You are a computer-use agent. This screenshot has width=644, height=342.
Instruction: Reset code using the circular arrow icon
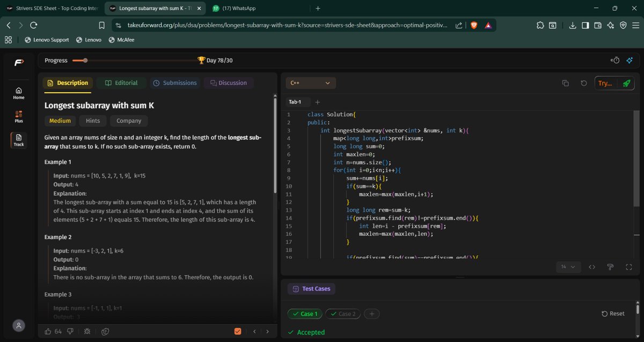[584, 83]
